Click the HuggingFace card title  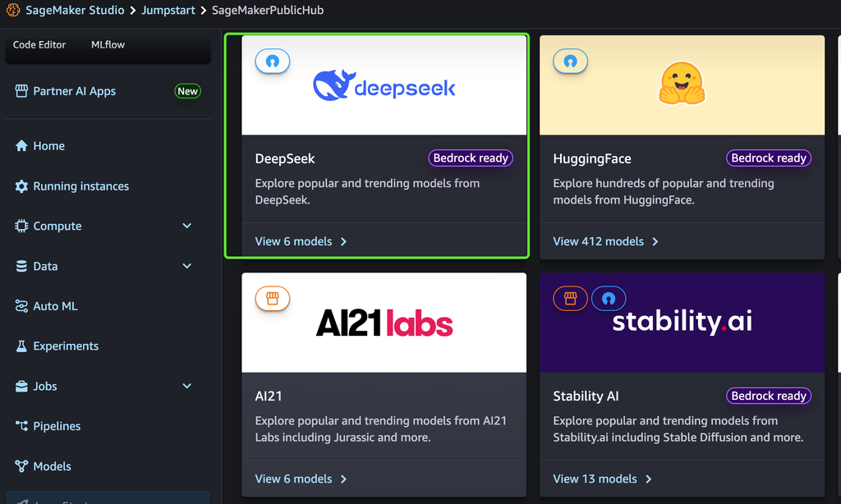pos(592,158)
